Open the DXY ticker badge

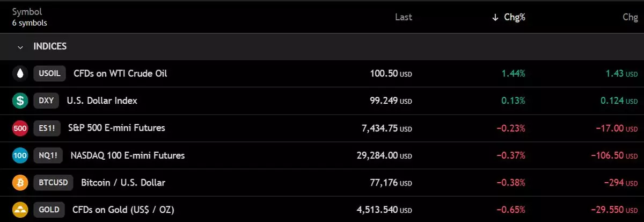[46, 101]
